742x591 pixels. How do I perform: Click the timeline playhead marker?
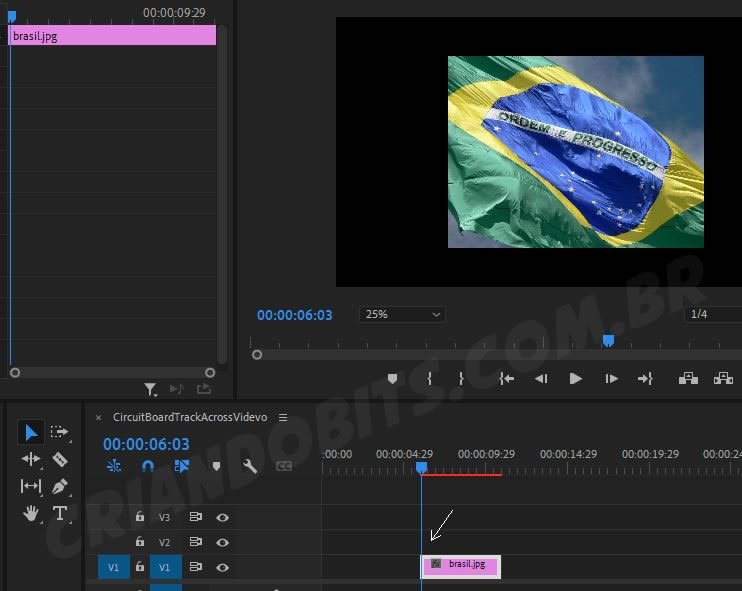[x=421, y=468]
